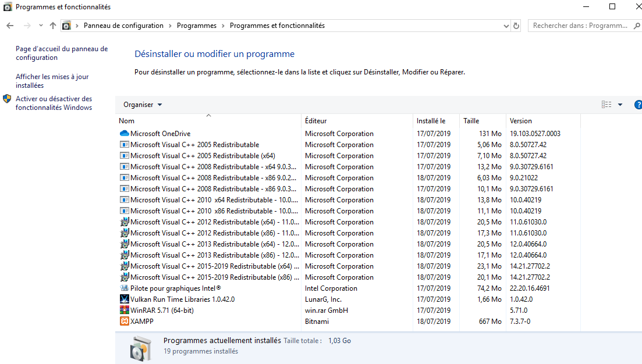Expand chevron after Panneau de configuration breadcrumb

[x=170, y=26]
